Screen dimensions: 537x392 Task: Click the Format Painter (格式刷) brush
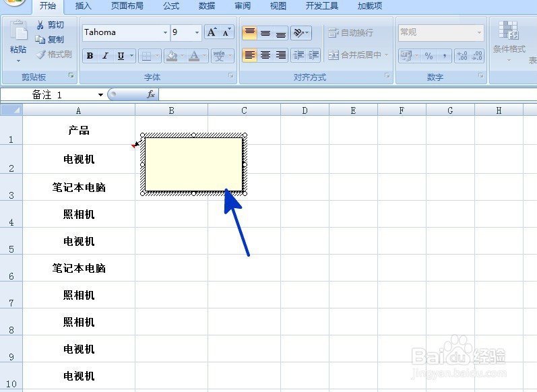pos(54,54)
